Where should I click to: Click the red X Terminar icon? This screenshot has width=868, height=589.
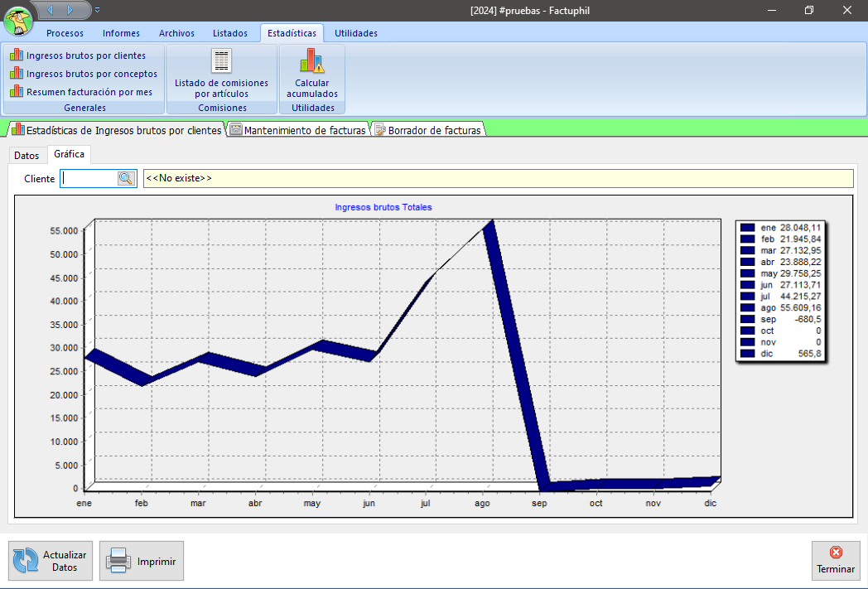tap(836, 553)
